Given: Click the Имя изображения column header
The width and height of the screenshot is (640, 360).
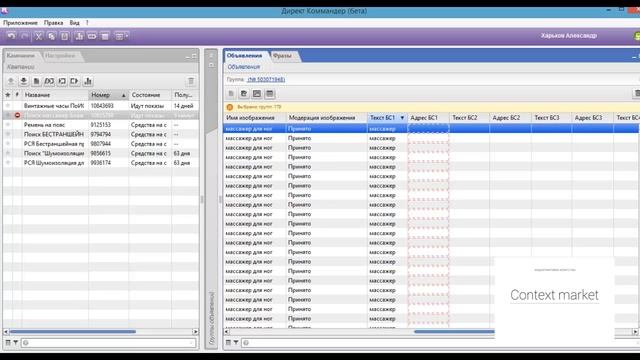Looking at the screenshot, I should pyautogui.click(x=255, y=118).
